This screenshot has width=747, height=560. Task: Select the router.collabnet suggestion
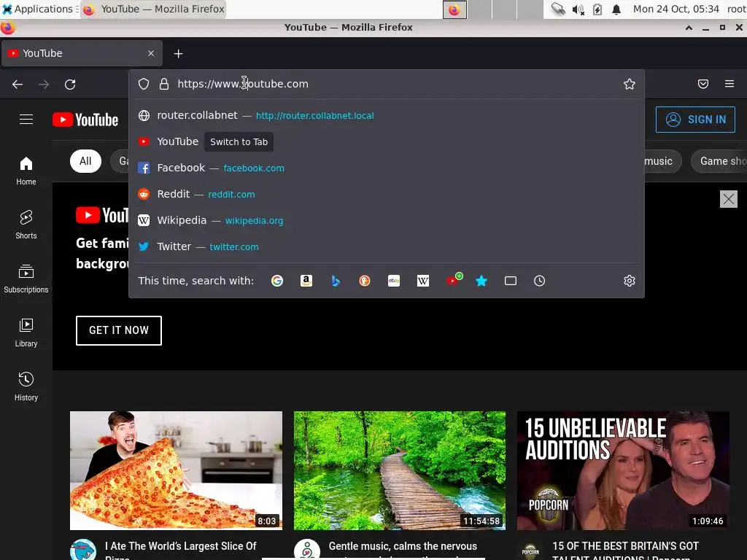pyautogui.click(x=387, y=116)
